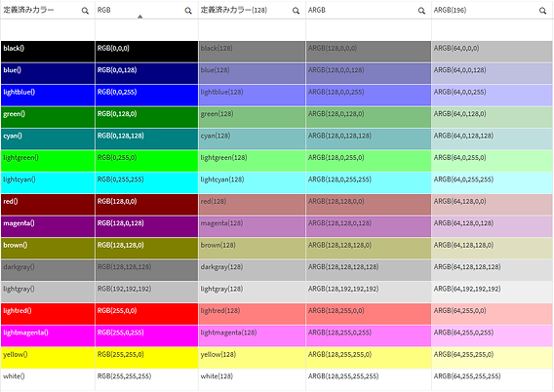Click the ARGB(64,0,0,128) cell
Screen dimensions: 554x392
point(493,73)
